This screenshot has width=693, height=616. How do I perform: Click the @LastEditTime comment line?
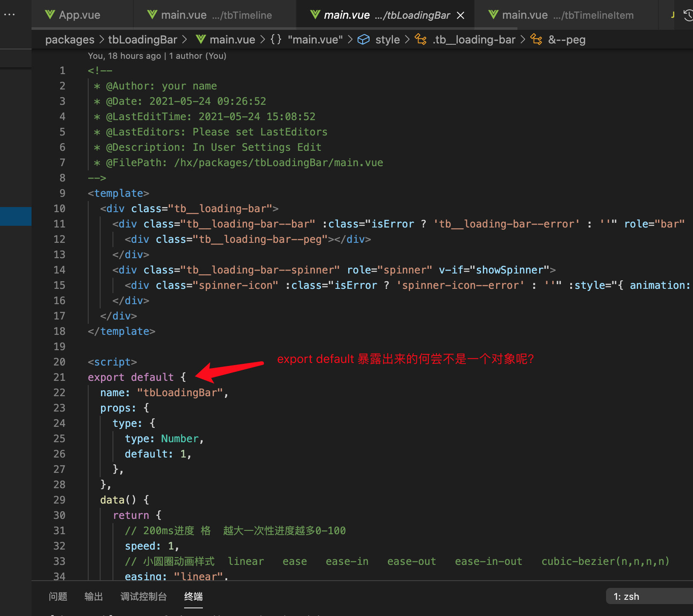coord(205,117)
